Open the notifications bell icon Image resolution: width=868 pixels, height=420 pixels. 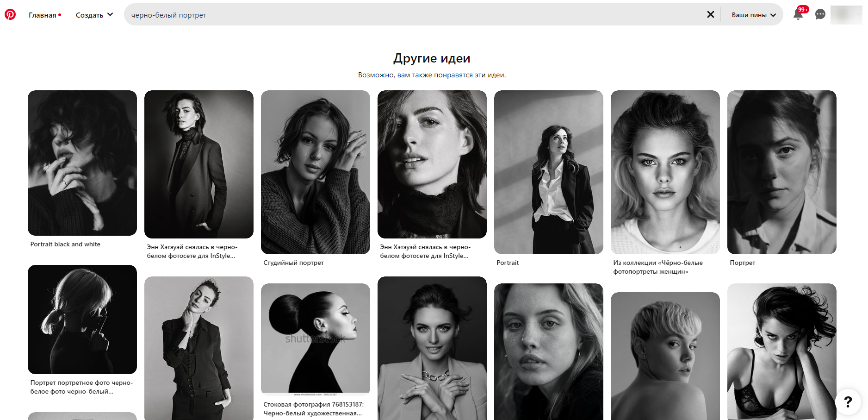pyautogui.click(x=798, y=15)
